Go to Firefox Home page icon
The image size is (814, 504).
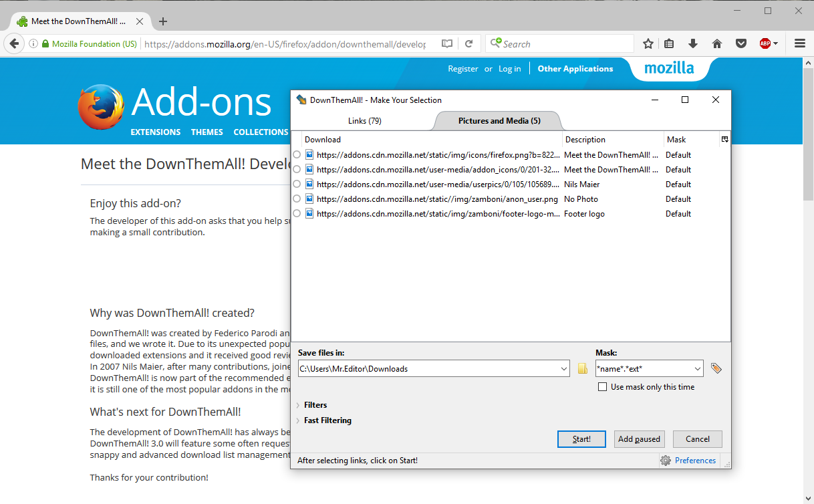pyautogui.click(x=717, y=44)
